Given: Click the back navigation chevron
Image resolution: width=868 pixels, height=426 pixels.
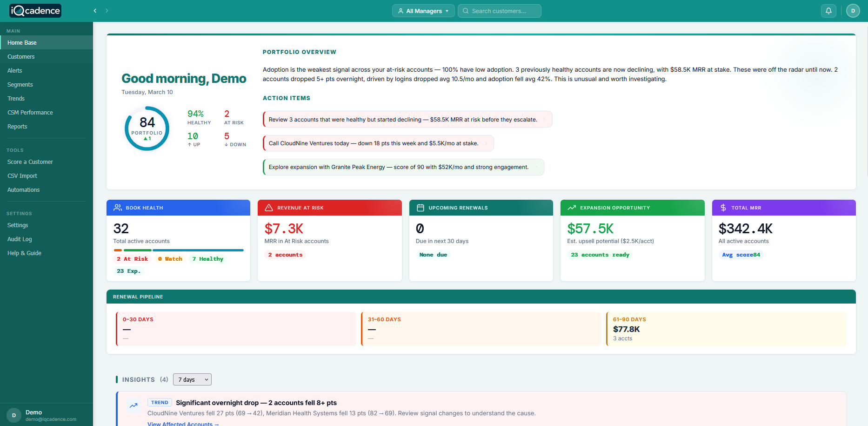Looking at the screenshot, I should (95, 10).
